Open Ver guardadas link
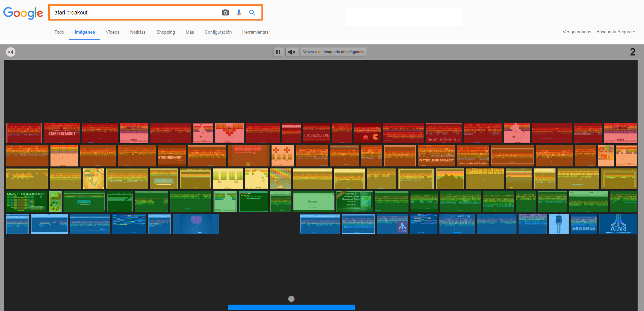644x311 pixels. point(577,32)
